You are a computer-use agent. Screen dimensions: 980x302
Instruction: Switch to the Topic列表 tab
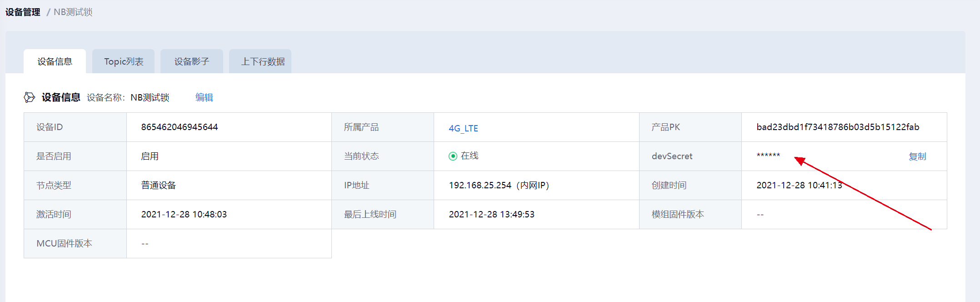coord(124,61)
